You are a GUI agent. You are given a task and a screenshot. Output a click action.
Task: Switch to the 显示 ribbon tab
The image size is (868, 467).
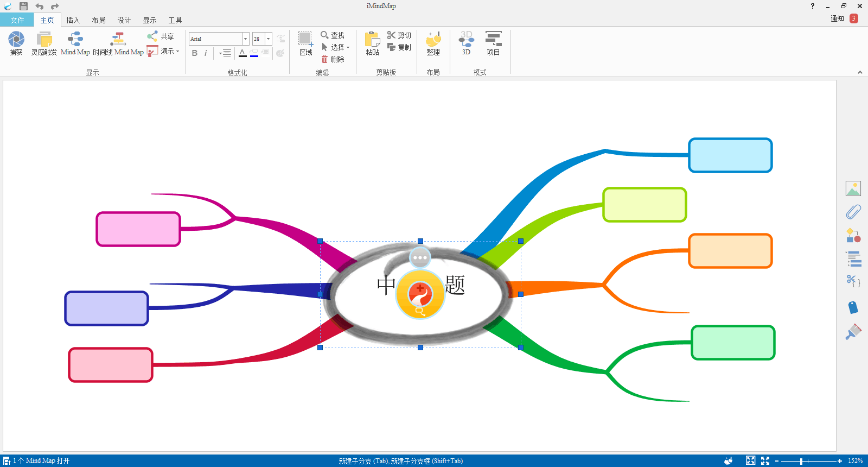[150, 20]
